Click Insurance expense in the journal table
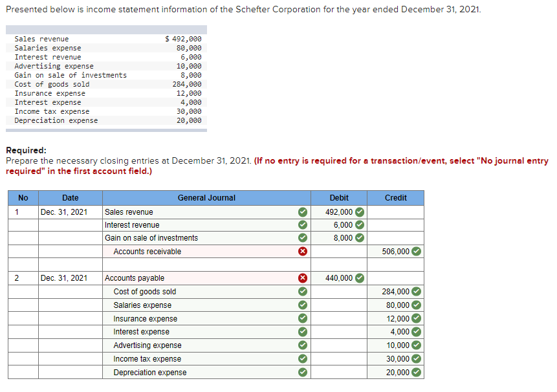This screenshot has height=392, width=557. (146, 318)
